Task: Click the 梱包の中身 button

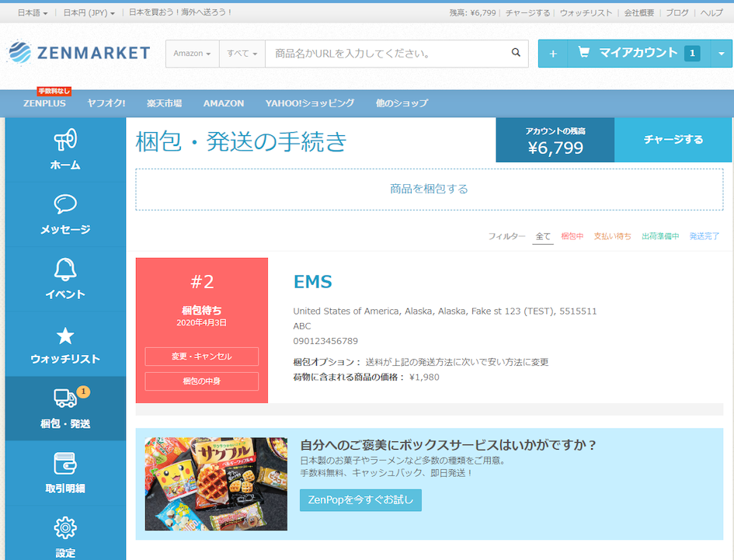Action: 202,381
